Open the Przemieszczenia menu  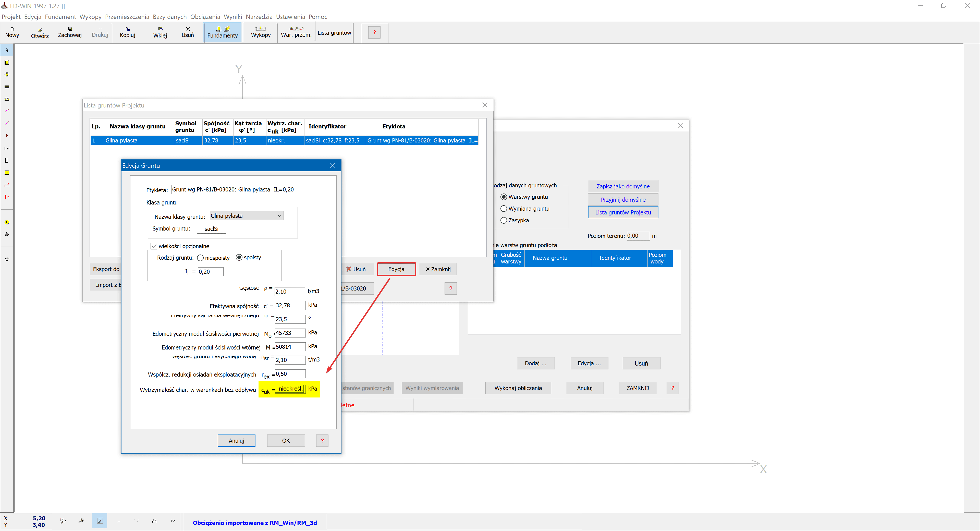pyautogui.click(x=127, y=17)
